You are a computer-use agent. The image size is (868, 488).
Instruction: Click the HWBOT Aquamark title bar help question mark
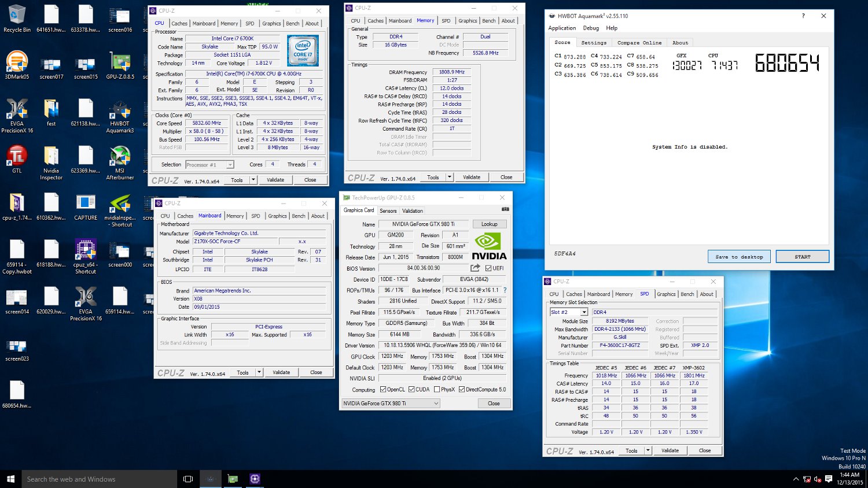pos(803,16)
